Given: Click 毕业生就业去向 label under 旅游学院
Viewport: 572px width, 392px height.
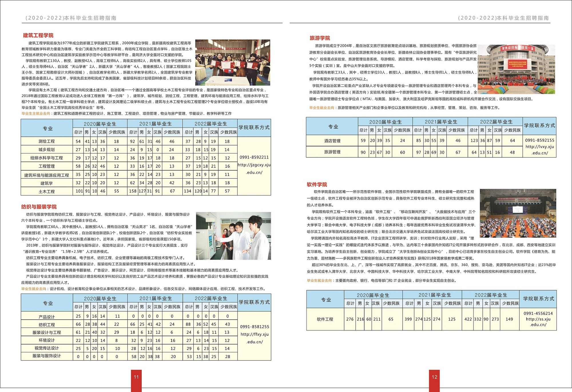Looking at the screenshot, I should 321,108.
